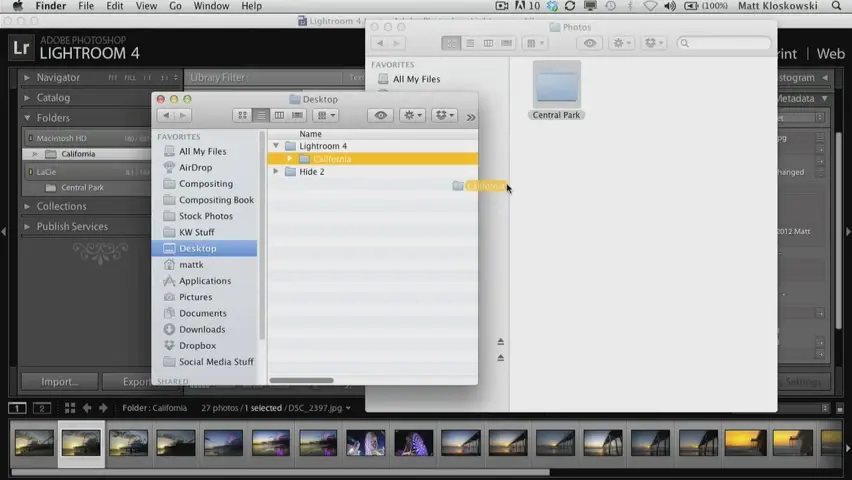Open View menu
Screen dimensions: 852x480
[x=146, y=6]
